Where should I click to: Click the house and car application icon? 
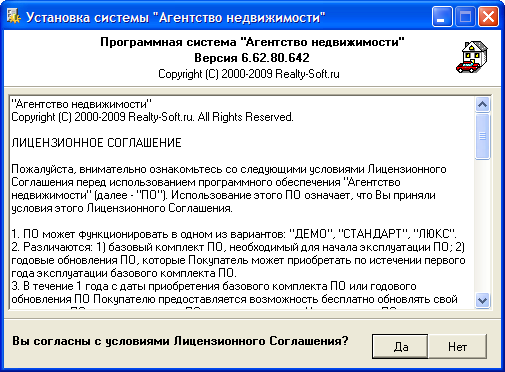(472, 57)
